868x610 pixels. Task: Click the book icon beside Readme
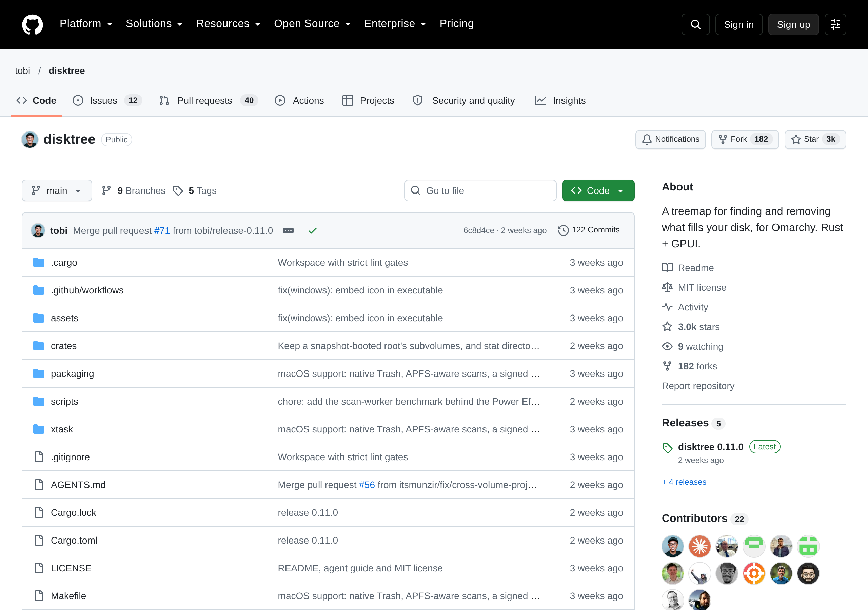[667, 268]
